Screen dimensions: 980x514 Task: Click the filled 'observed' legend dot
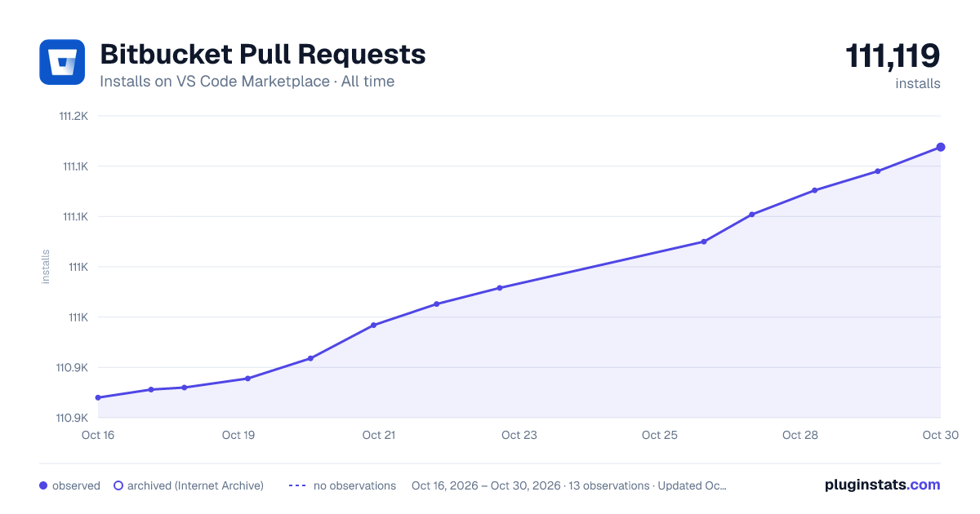click(x=43, y=485)
